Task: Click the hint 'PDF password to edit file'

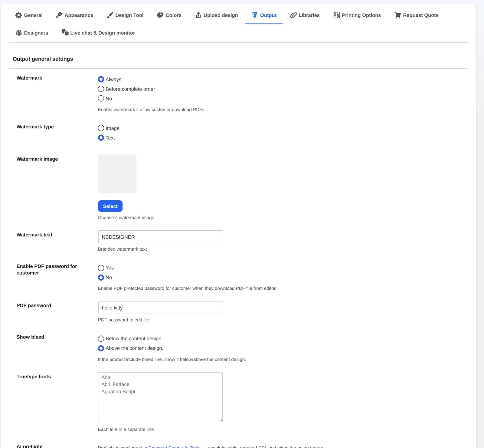Action: coord(123,320)
